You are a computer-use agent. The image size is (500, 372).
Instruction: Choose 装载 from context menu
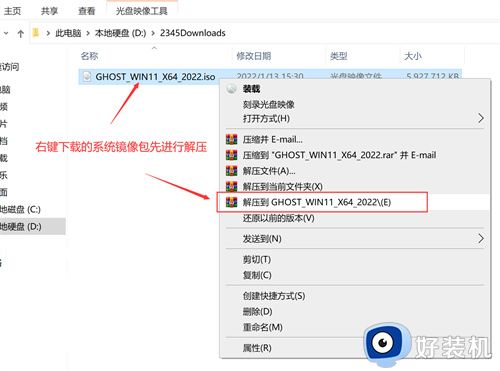(x=251, y=89)
